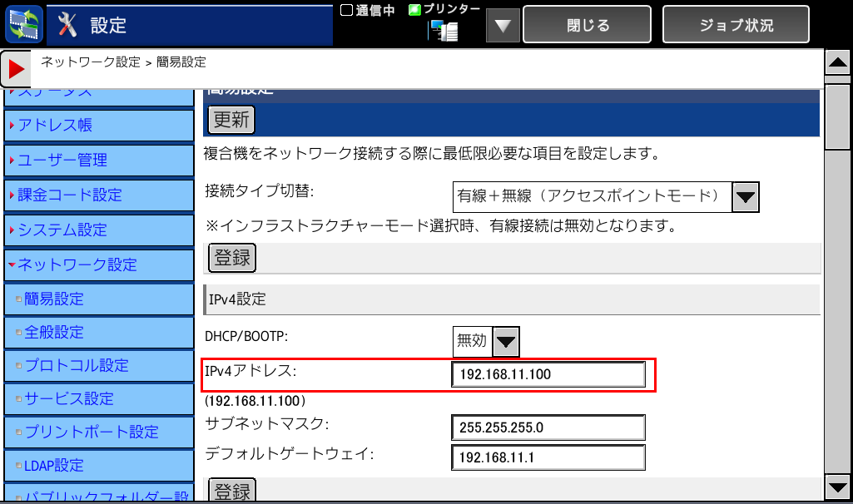Open アドレス帳 in the sidebar
The height and width of the screenshot is (504, 853).
click(x=99, y=125)
